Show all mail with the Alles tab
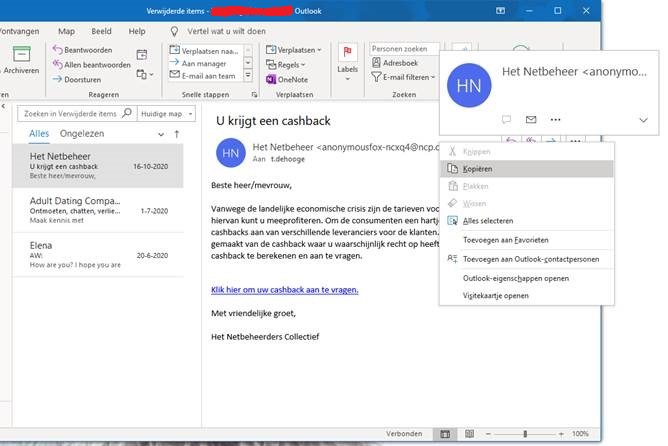This screenshot has width=668, height=446. [x=39, y=133]
